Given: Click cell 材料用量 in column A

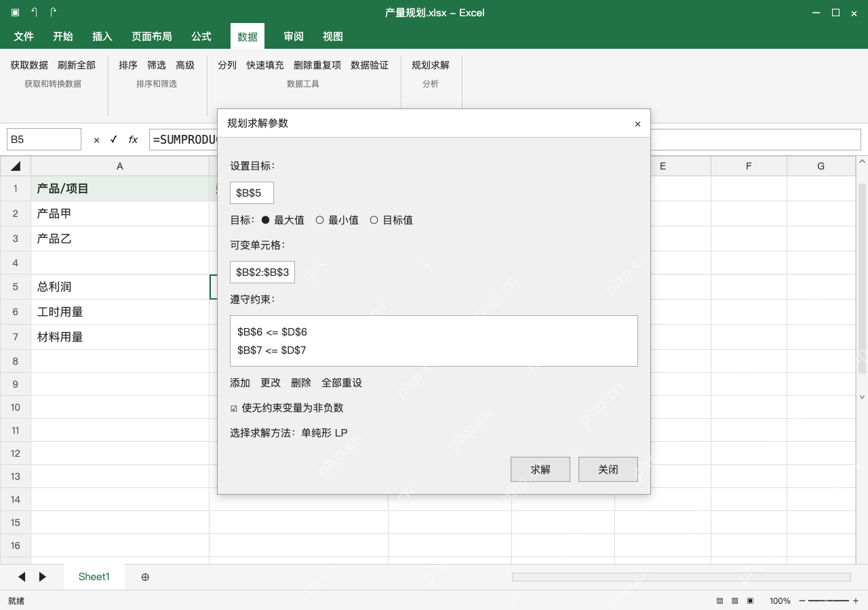Looking at the screenshot, I should tap(120, 337).
